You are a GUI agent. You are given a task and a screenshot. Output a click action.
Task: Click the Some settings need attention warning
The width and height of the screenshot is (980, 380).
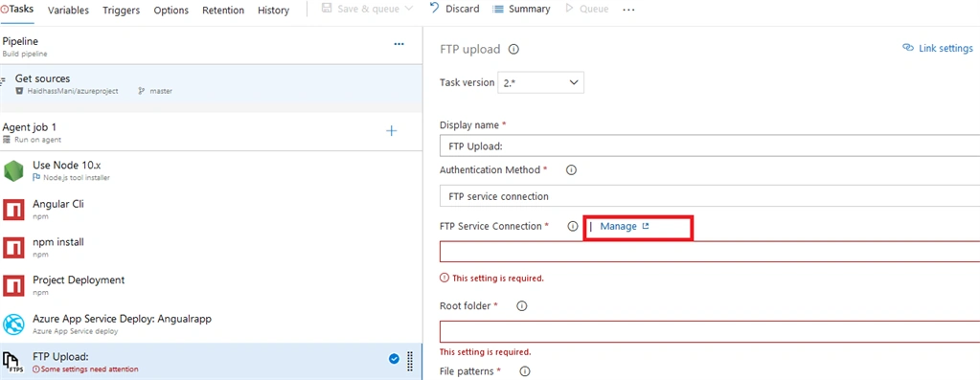(85, 369)
